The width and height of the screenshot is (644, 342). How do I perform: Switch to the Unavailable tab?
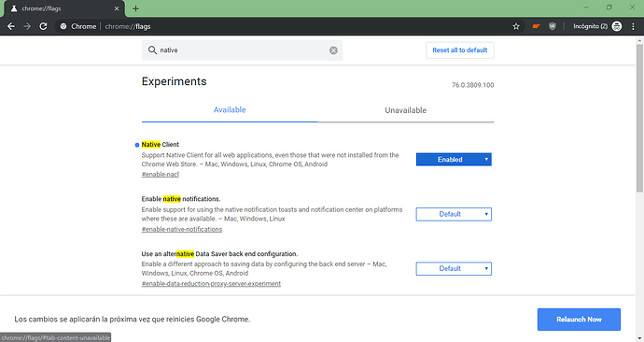[x=406, y=110]
